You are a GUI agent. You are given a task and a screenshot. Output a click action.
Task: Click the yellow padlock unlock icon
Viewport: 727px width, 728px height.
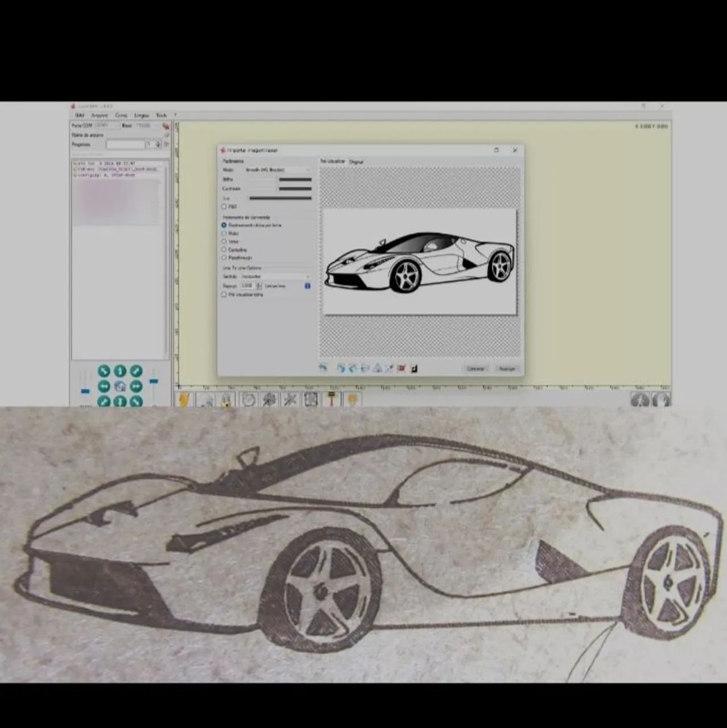pyautogui.click(x=226, y=399)
